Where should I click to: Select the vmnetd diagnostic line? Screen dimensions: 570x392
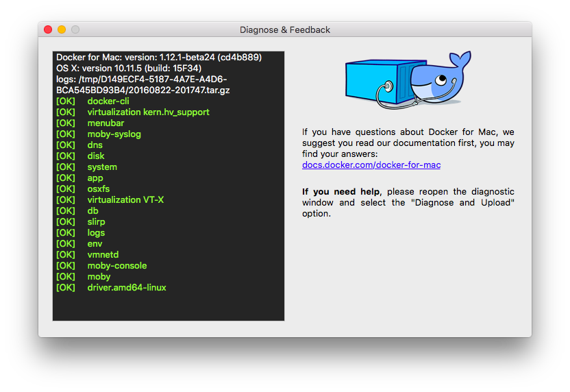click(x=103, y=255)
